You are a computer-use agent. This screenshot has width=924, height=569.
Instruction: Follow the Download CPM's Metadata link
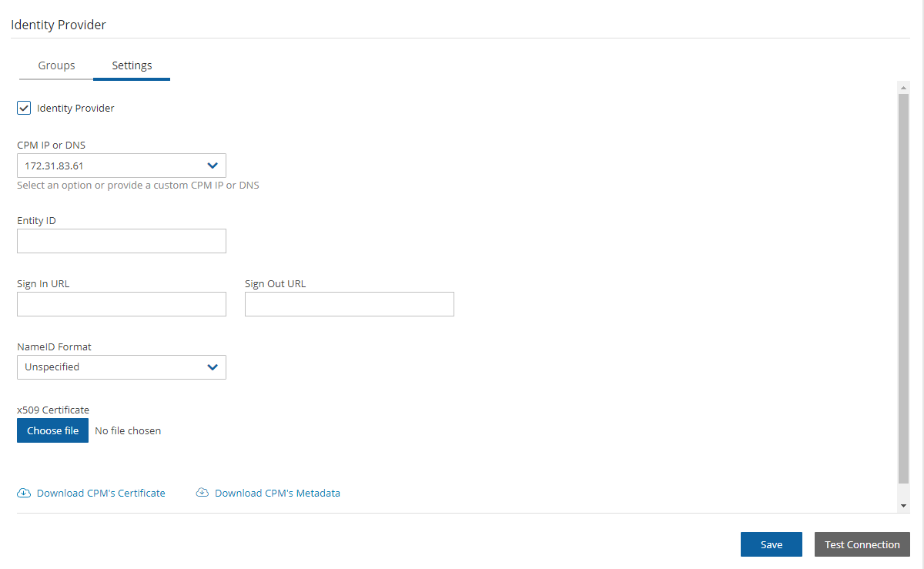pyautogui.click(x=277, y=493)
